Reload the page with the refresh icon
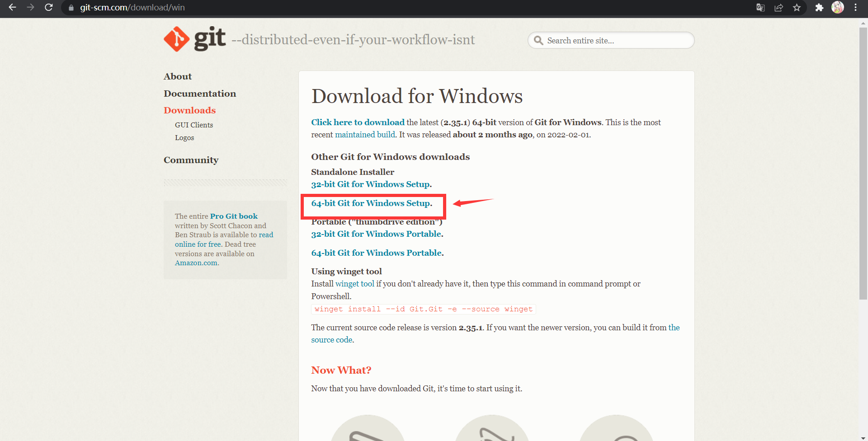 [x=49, y=8]
